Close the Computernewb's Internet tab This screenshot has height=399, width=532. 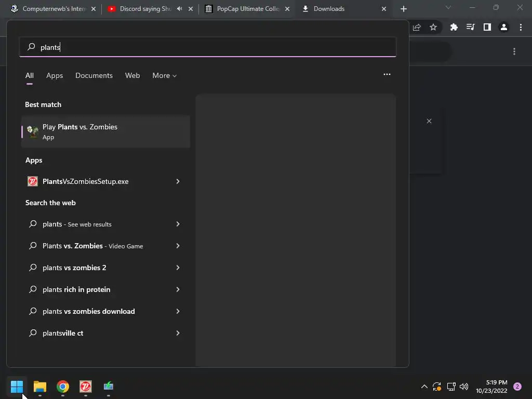point(94,9)
